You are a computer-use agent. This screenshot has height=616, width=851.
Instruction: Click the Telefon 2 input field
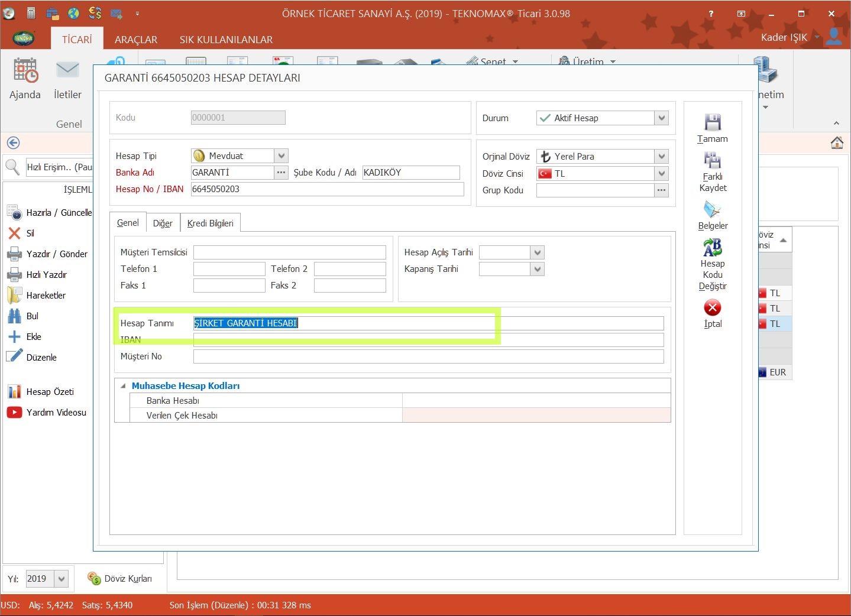click(350, 269)
